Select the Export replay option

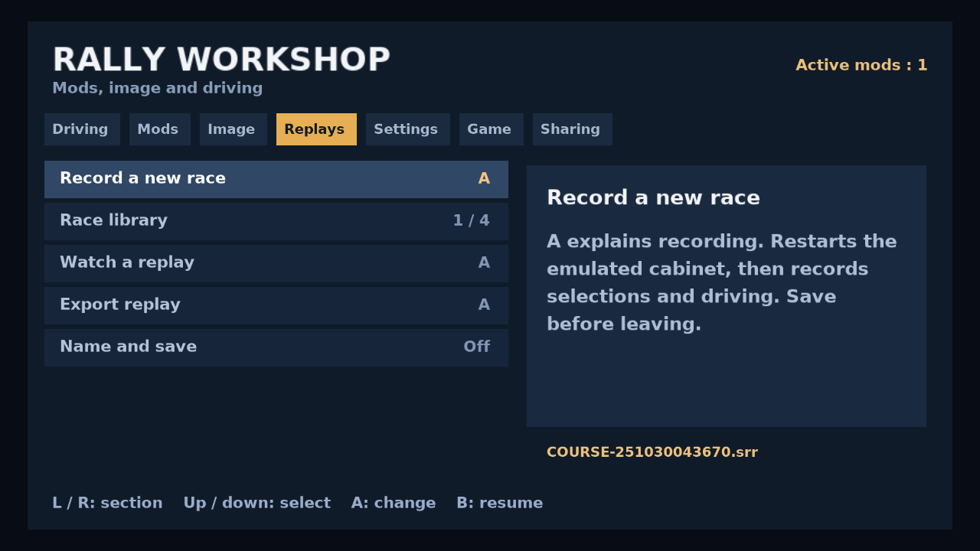pos(276,305)
